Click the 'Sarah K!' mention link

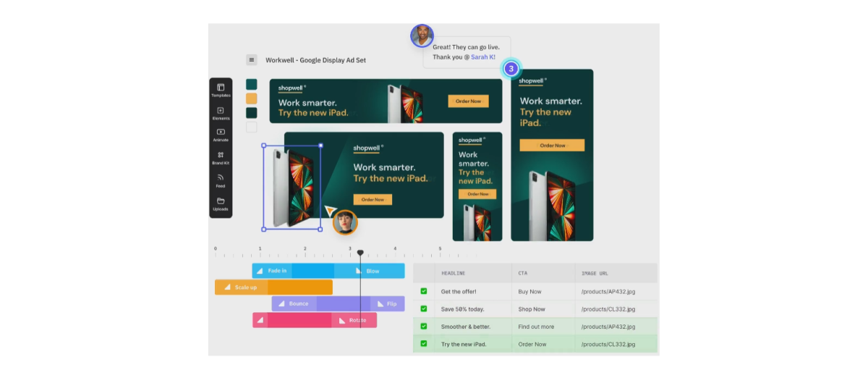point(483,56)
